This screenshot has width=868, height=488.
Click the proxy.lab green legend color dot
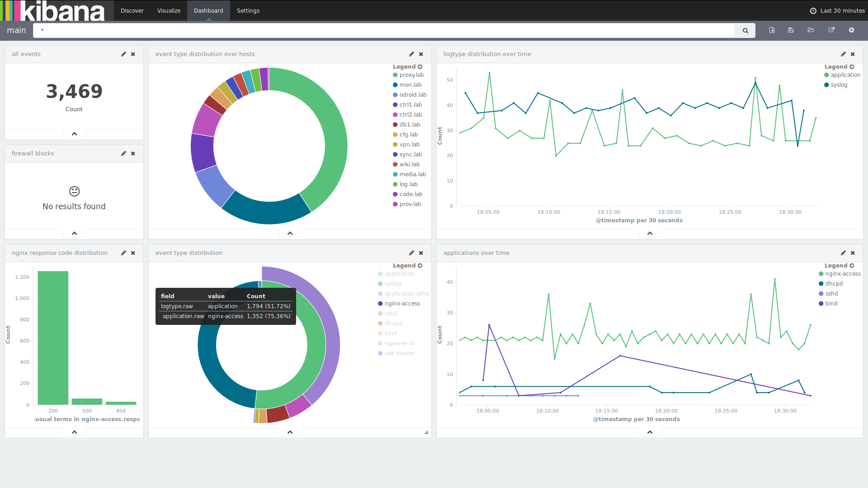[x=395, y=75]
